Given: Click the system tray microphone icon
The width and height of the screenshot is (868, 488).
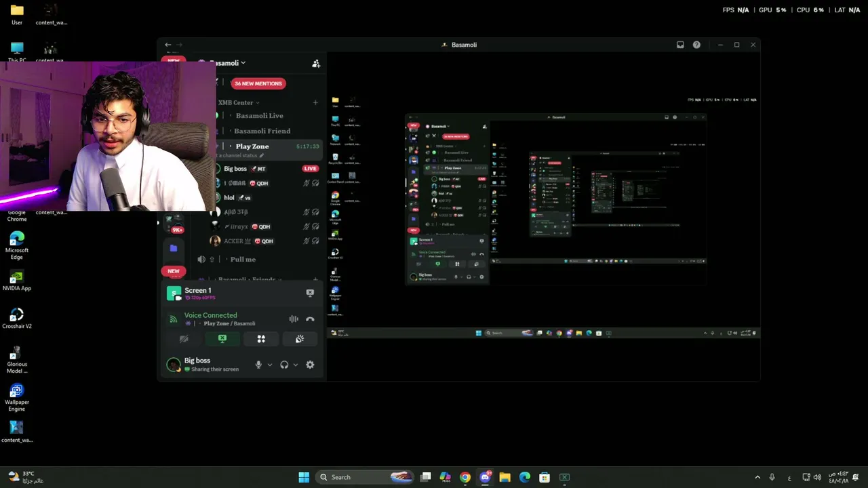Looking at the screenshot, I should [x=772, y=477].
